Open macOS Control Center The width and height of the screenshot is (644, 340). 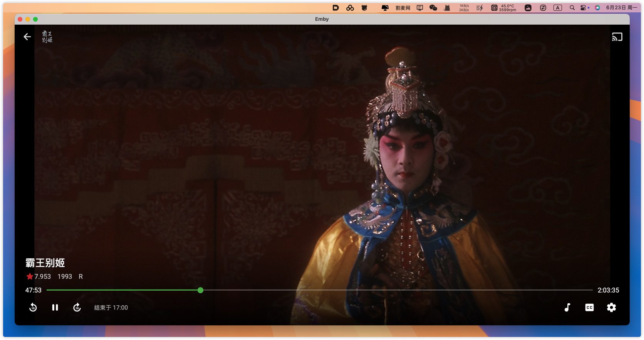(x=584, y=8)
